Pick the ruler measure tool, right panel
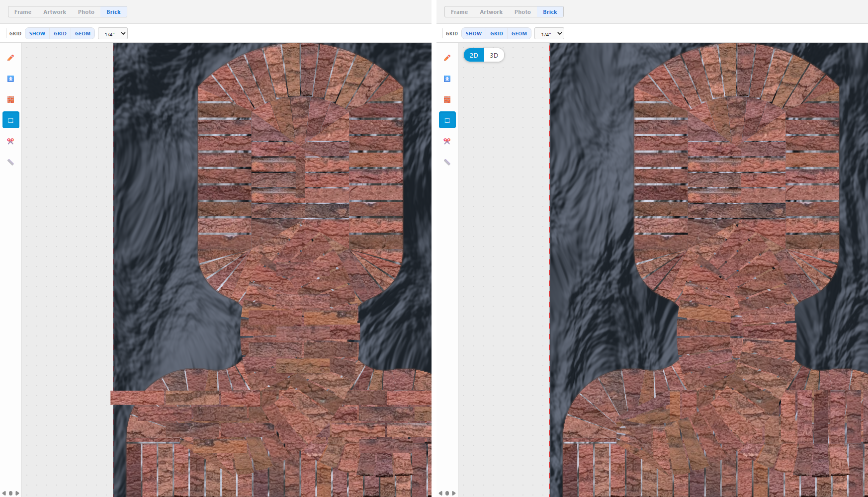Viewport: 868px width, 497px height. point(447,162)
